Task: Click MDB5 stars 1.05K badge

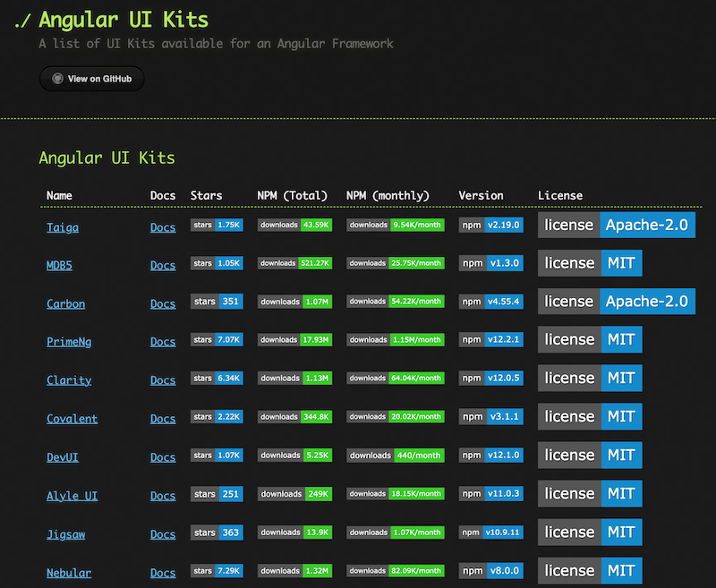Action: 217,263
